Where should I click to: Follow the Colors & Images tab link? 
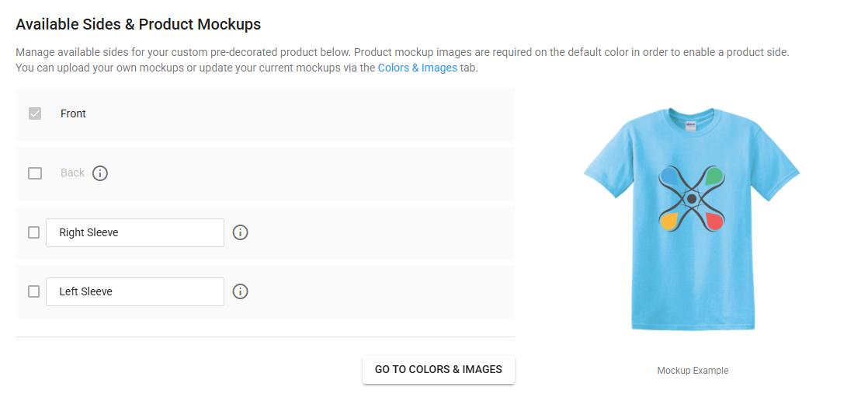[417, 68]
